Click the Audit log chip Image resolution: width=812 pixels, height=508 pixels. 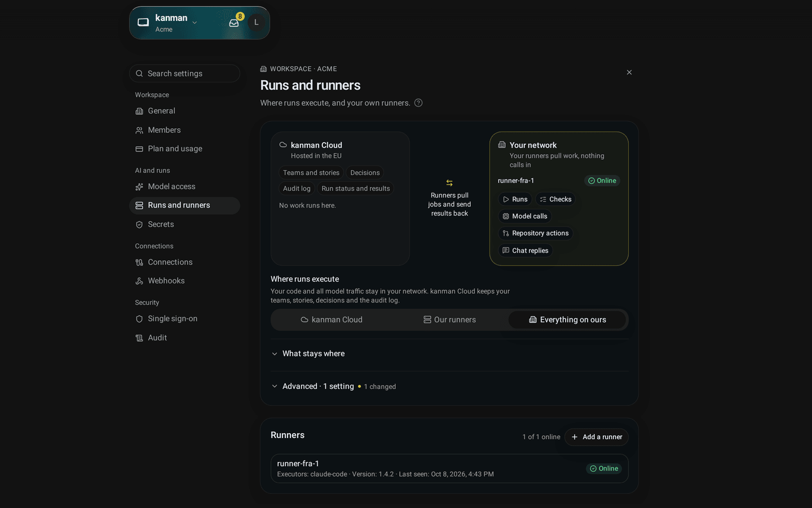pyautogui.click(x=297, y=189)
